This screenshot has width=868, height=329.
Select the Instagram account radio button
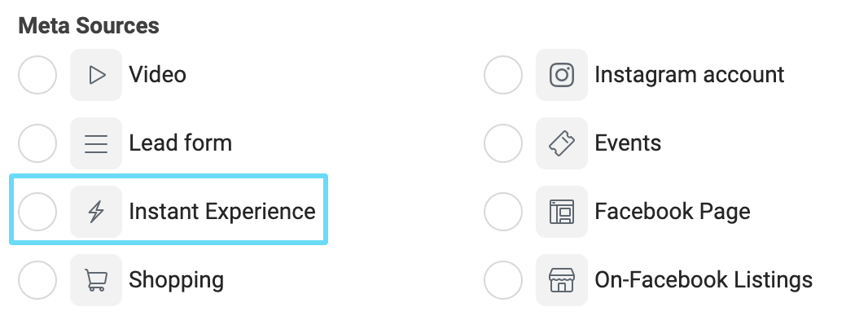tap(503, 75)
